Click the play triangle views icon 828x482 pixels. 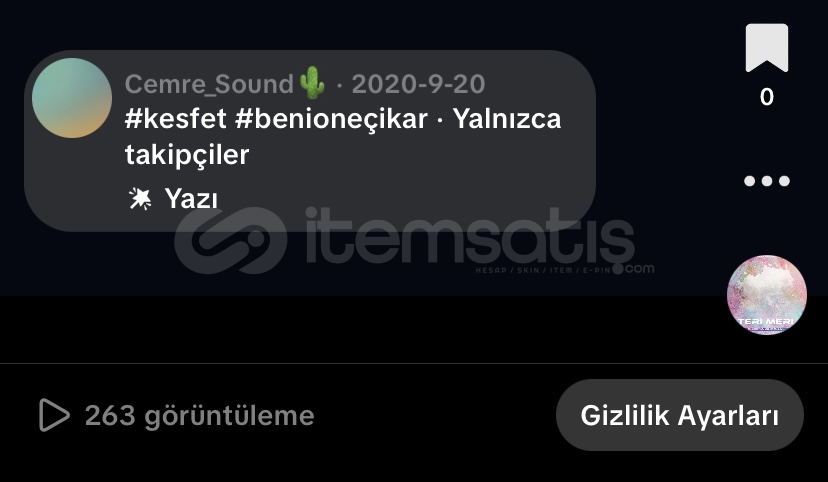pos(54,415)
